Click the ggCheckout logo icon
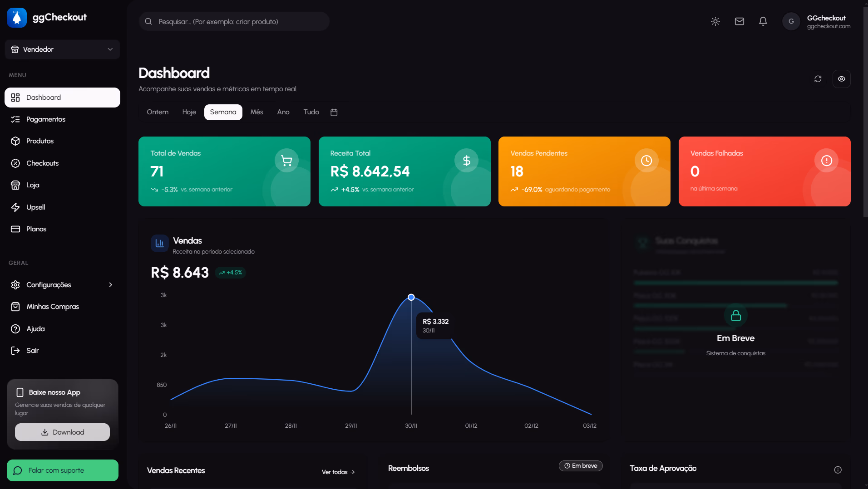Image resolution: width=868 pixels, height=489 pixels. (17, 18)
